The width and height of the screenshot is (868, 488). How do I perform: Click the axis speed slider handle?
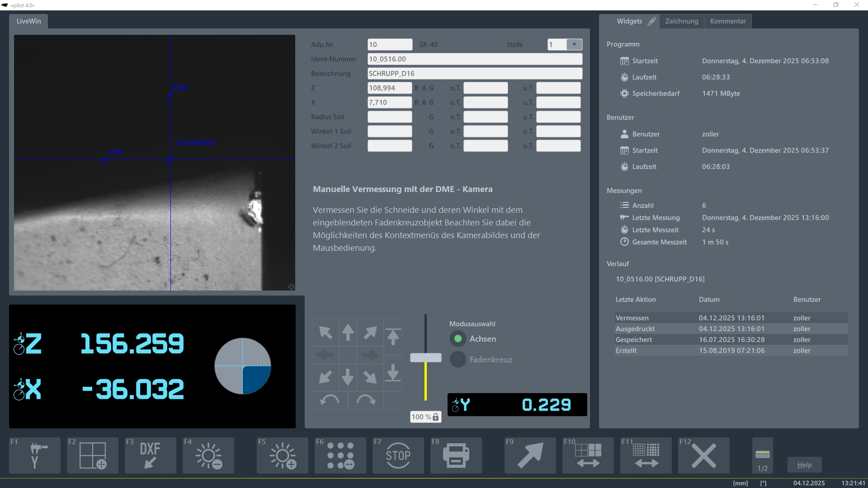click(425, 357)
